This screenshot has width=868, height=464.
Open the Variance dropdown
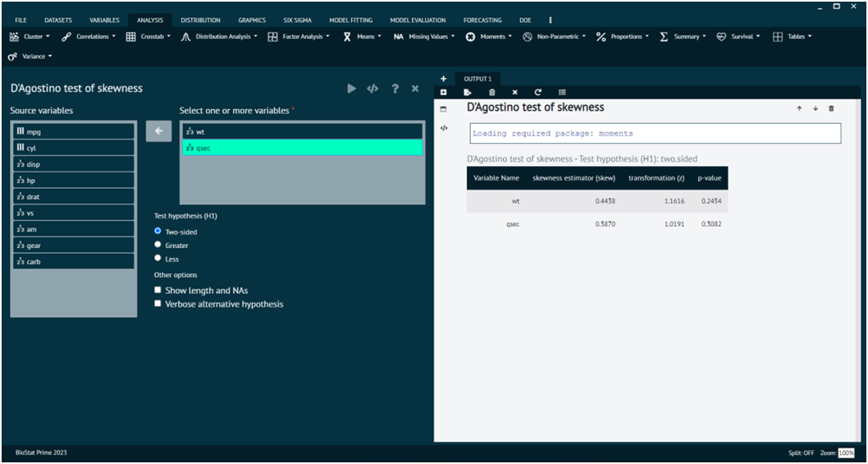tap(30, 57)
